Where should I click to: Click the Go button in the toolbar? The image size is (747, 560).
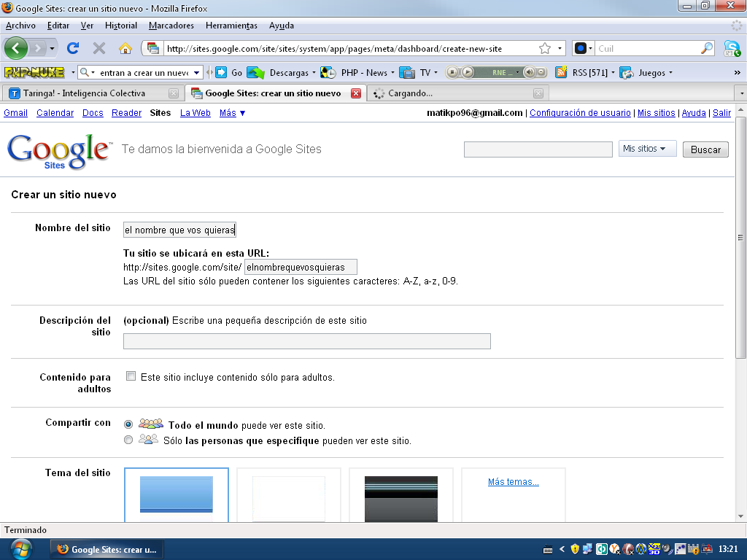pos(229,72)
